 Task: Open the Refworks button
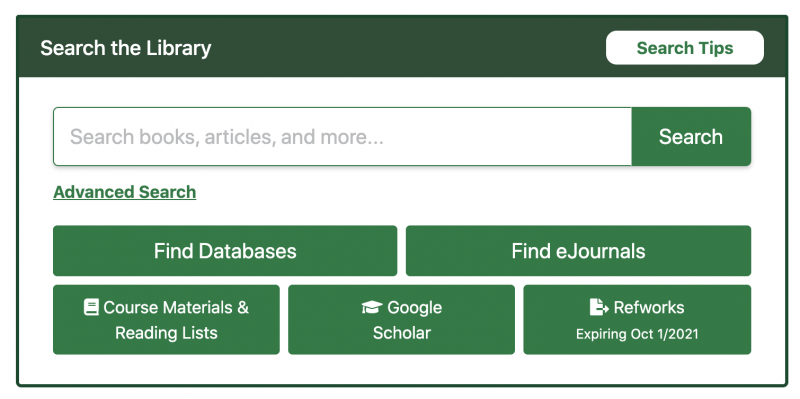[x=637, y=319]
